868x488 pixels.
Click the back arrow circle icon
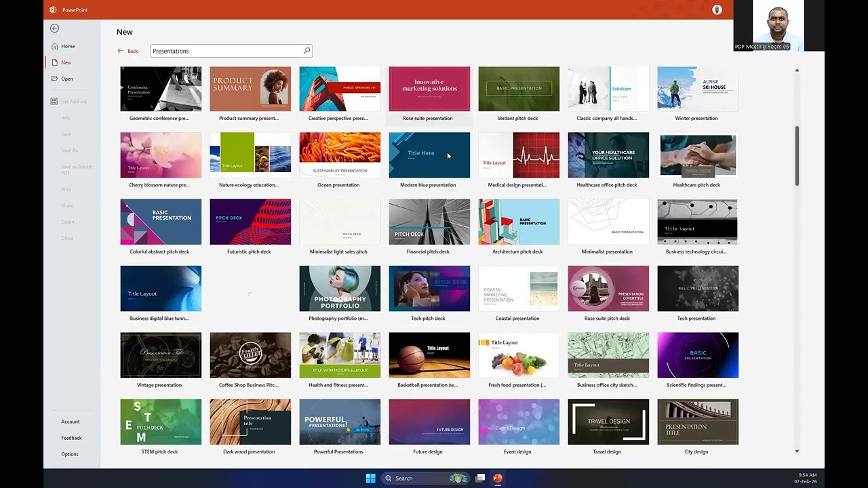pyautogui.click(x=54, y=28)
